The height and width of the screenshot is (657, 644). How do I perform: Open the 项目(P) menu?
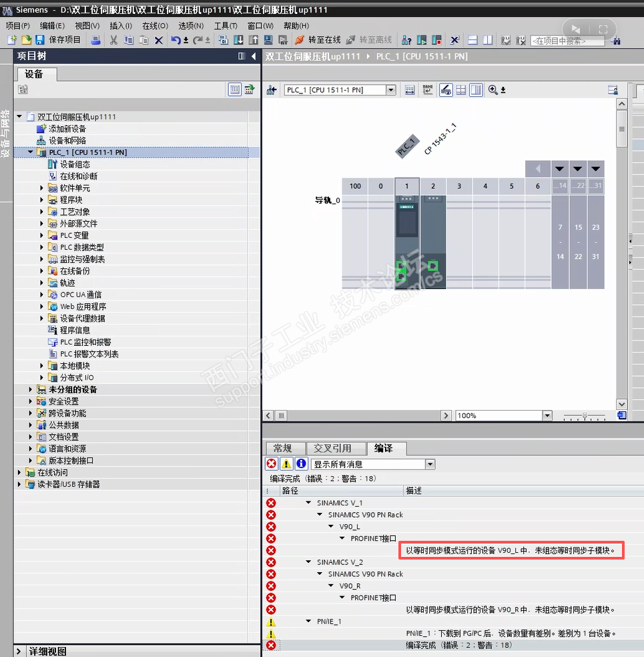18,25
